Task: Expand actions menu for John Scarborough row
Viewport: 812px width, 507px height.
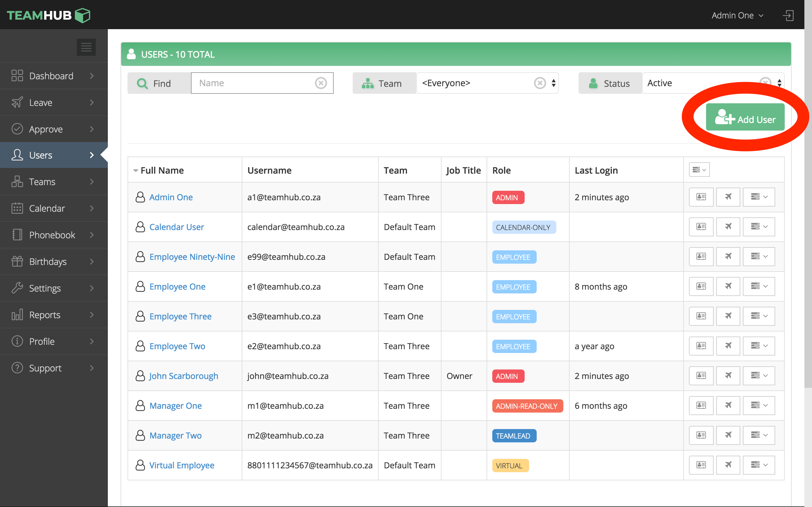Action: pyautogui.click(x=758, y=375)
